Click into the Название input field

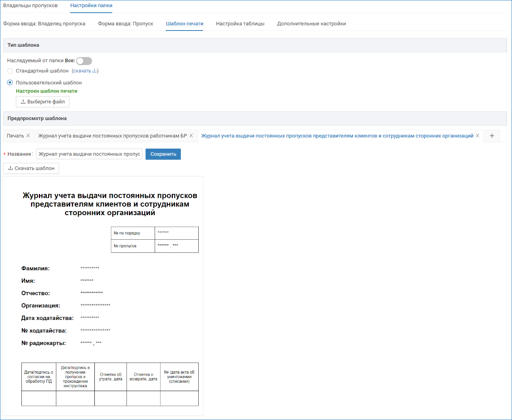[x=89, y=154]
